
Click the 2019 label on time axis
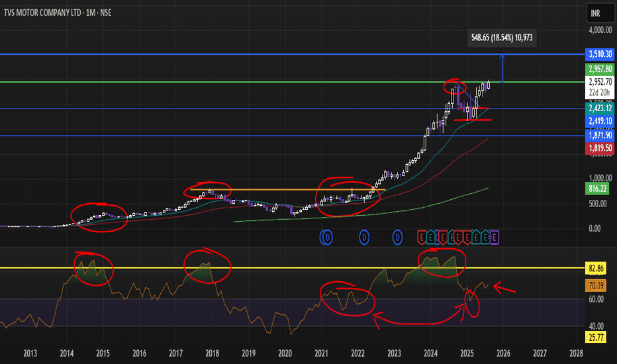tap(249, 353)
